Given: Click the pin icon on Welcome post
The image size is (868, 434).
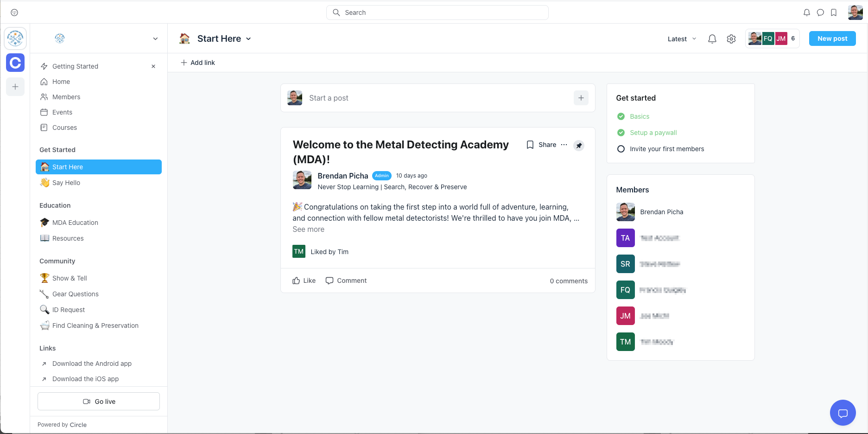Looking at the screenshot, I should 579,146.
